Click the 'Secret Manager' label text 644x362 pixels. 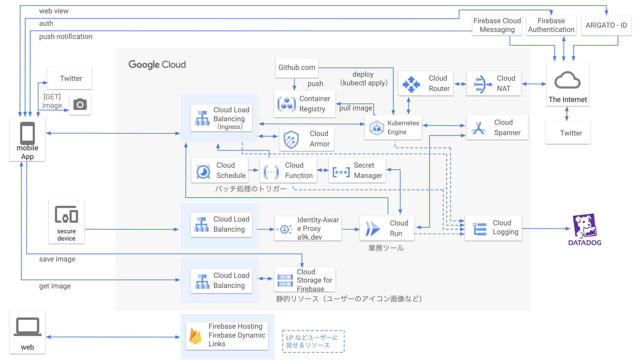368,170
